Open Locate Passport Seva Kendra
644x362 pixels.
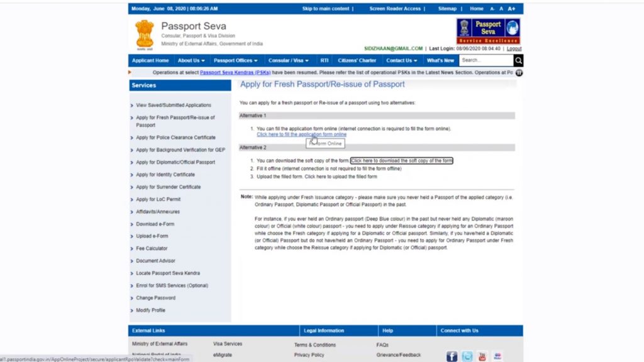(168, 273)
